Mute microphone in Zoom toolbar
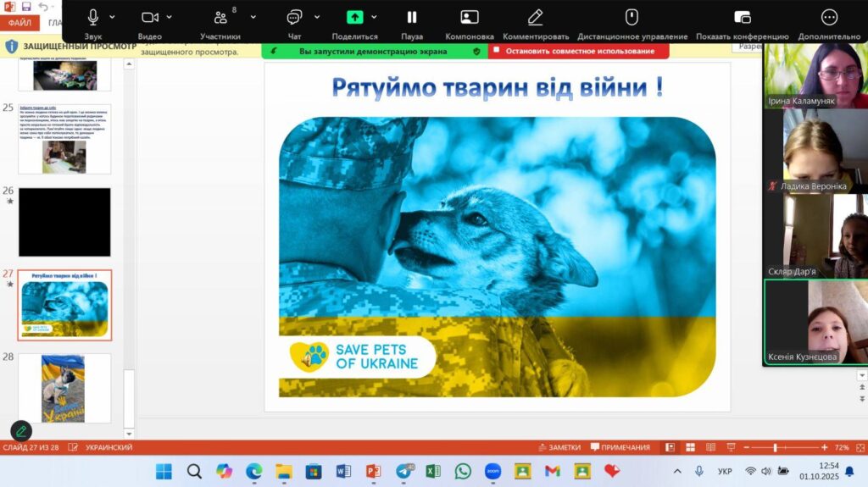 pyautogui.click(x=93, y=18)
